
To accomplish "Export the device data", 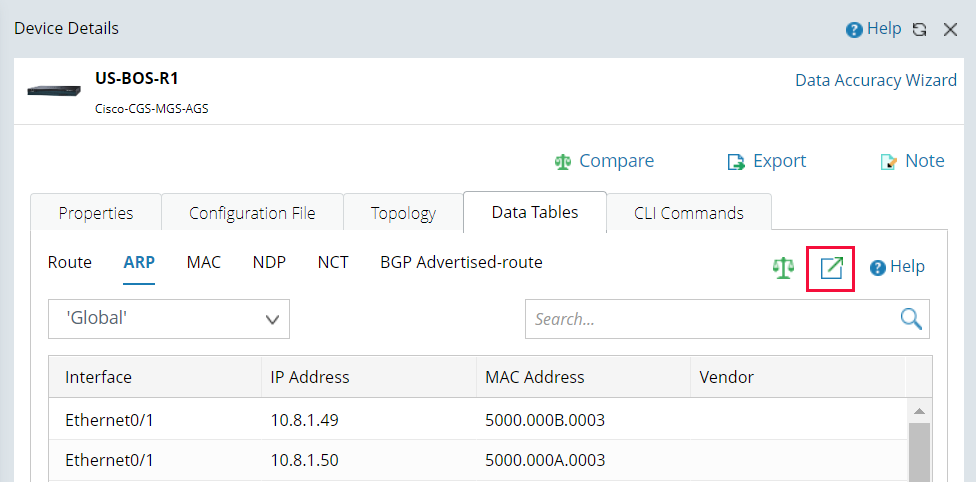I will (766, 161).
